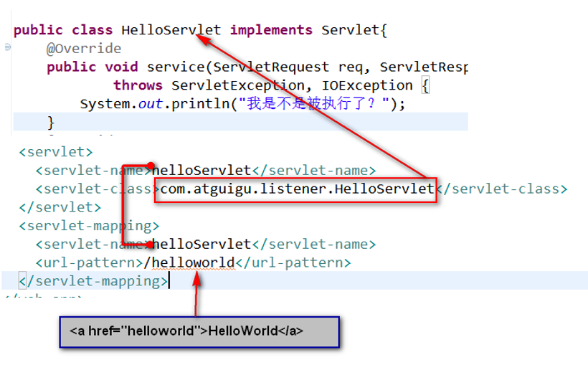588x365 pixels.
Task: Click the closing </servlet-class> tag
Action: coord(501,189)
